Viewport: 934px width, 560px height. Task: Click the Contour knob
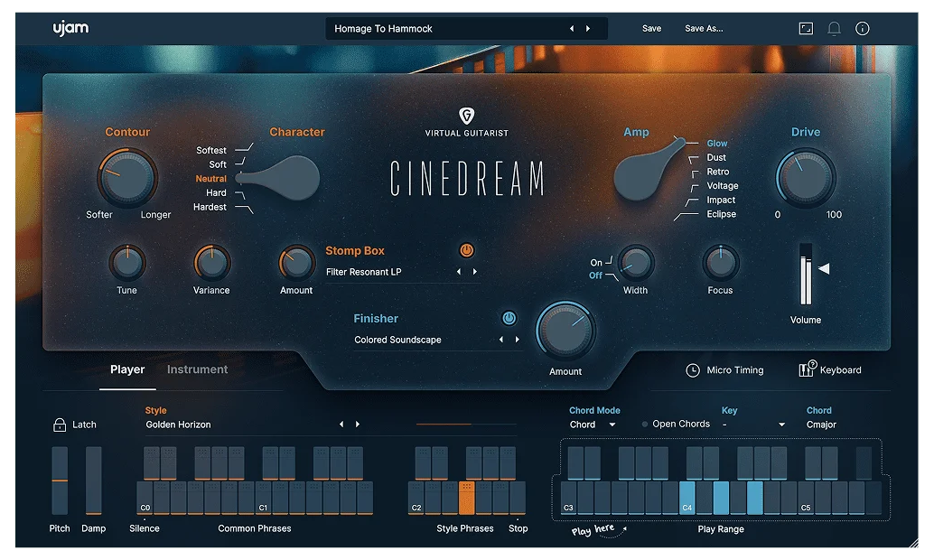point(126,178)
